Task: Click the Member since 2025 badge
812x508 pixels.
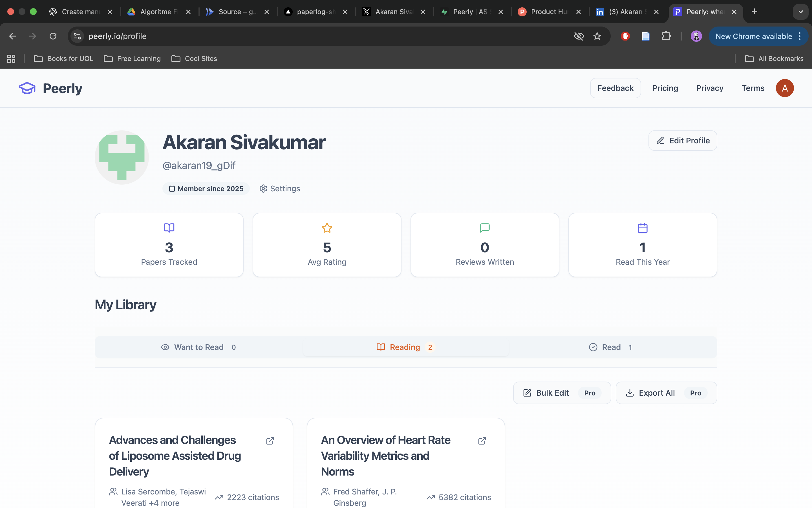Action: coord(206,189)
